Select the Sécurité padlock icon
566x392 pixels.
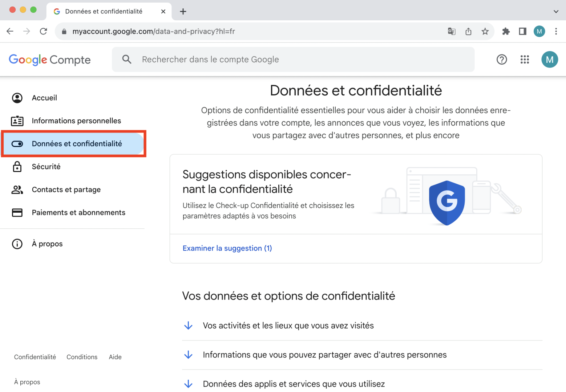(x=17, y=167)
